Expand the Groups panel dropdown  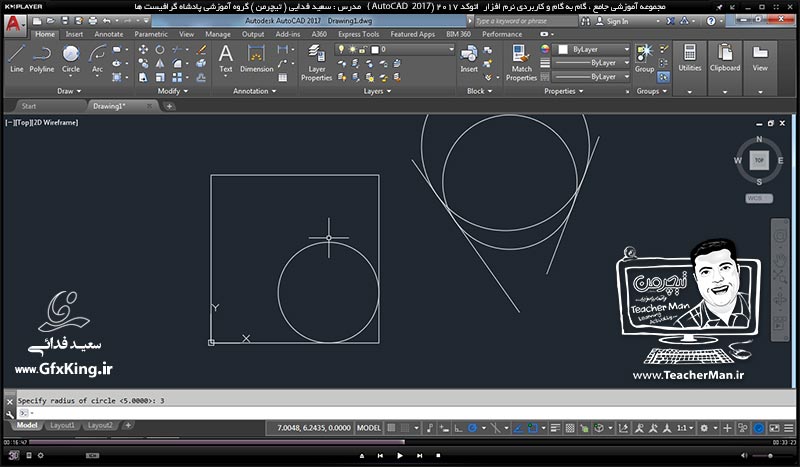click(652, 91)
